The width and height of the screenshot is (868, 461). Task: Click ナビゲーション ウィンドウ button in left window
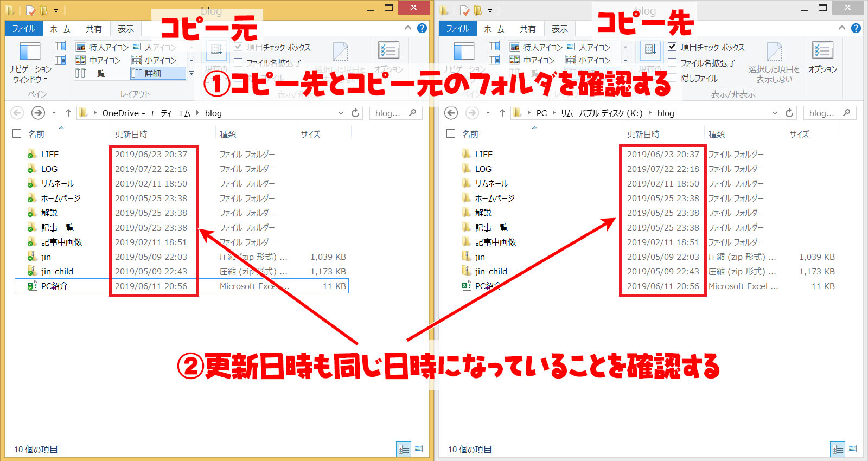tap(30, 62)
